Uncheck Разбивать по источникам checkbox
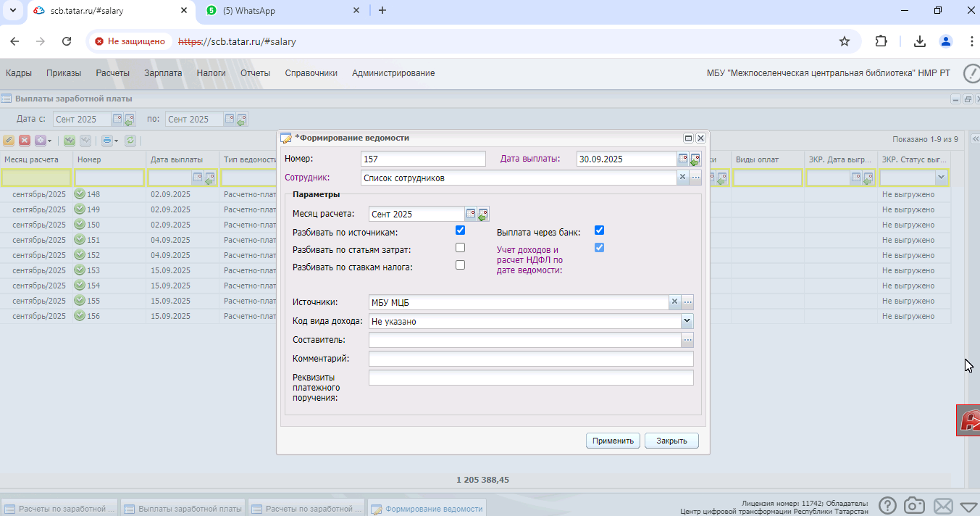 (460, 230)
